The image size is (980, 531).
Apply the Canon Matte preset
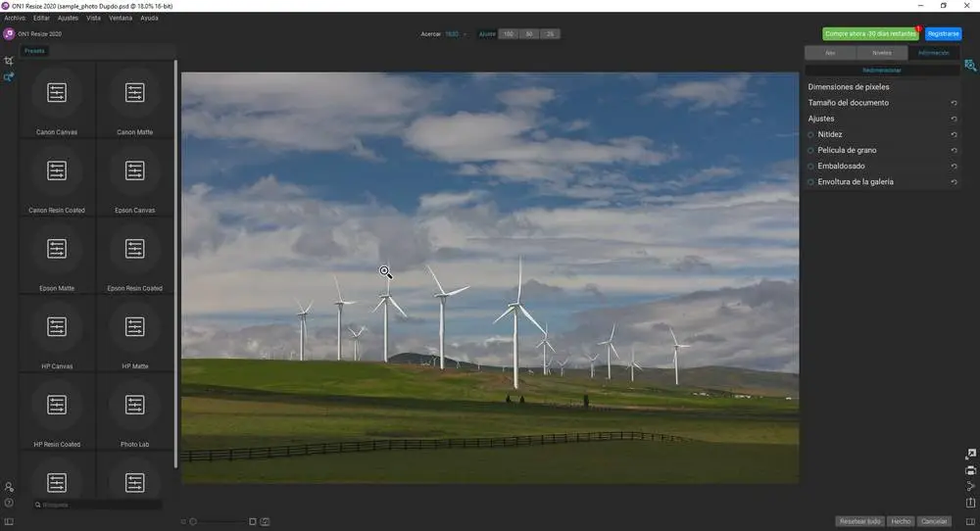[135, 99]
